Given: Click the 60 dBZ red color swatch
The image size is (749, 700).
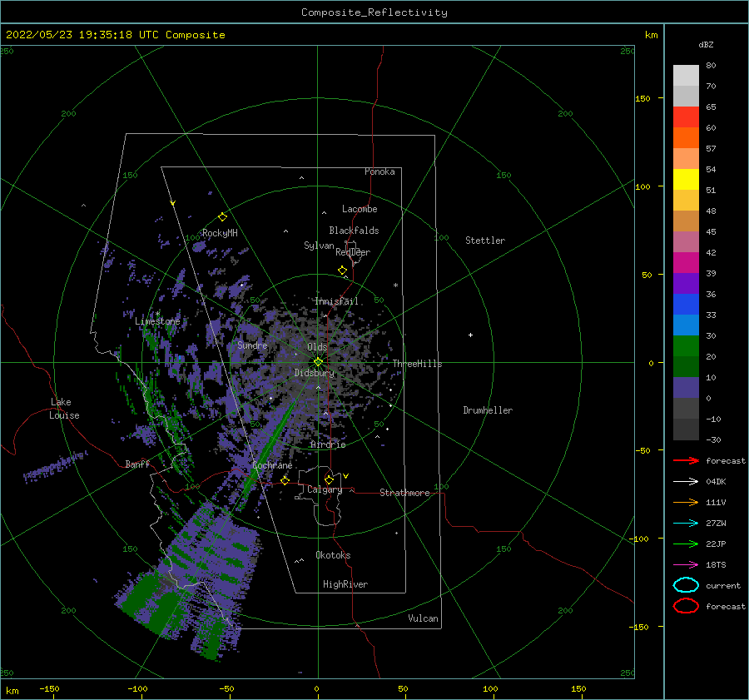Looking at the screenshot, I should [x=686, y=117].
